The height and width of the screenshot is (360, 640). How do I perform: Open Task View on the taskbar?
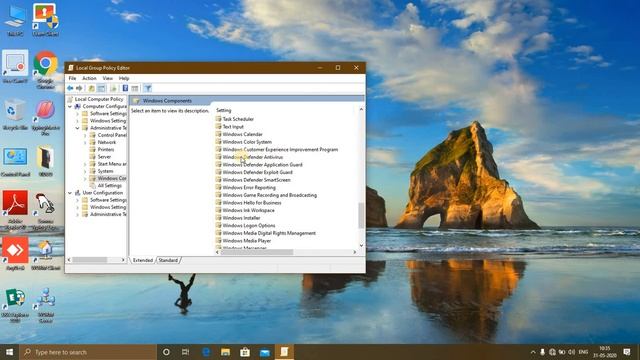pyautogui.click(x=185, y=352)
